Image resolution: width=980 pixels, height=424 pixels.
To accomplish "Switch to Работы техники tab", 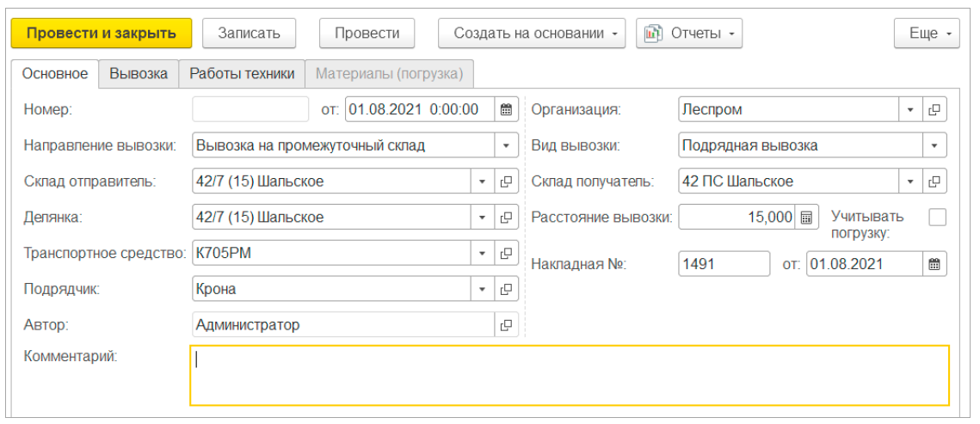I will click(242, 74).
